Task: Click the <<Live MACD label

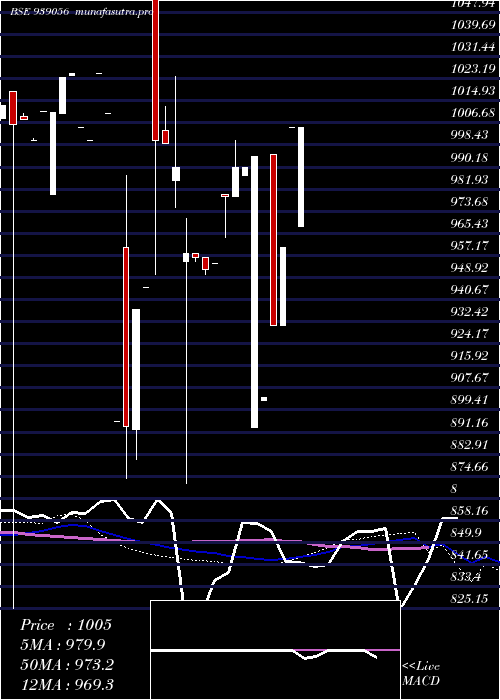Action: point(421,674)
